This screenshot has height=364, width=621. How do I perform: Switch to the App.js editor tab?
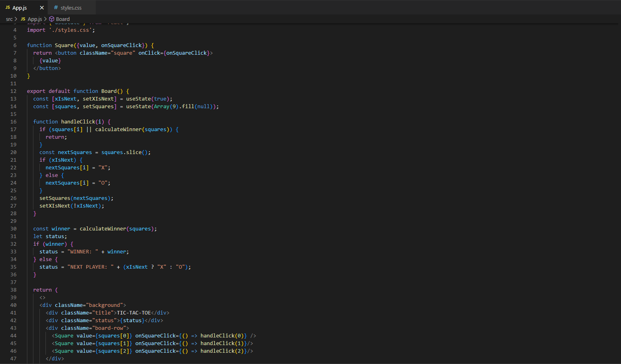(x=23, y=8)
